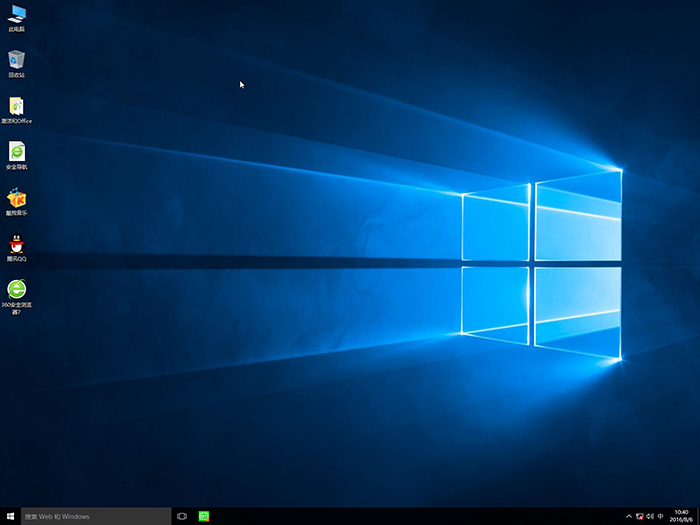The width and height of the screenshot is (700, 525).
Task: Open the taskbar clock showing 10:40
Action: coord(681,516)
